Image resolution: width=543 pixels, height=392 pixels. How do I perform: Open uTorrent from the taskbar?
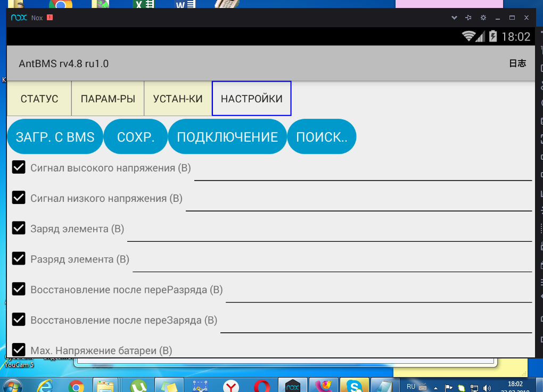coord(140,386)
